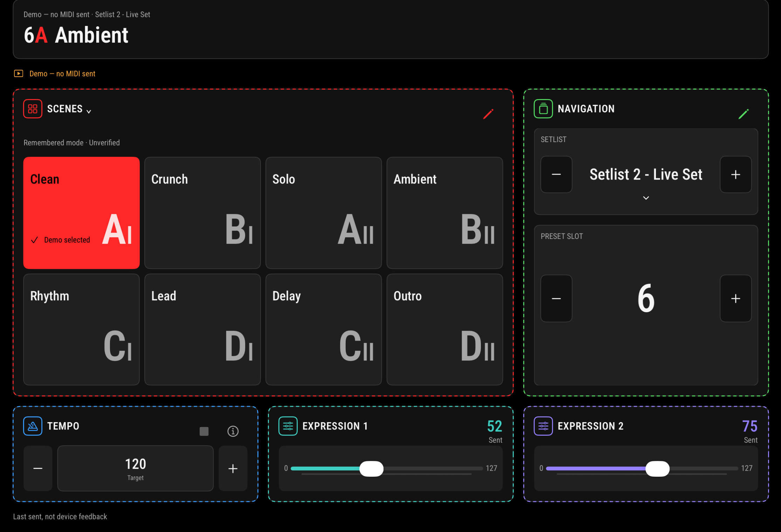Screen dimensions: 781x532
Task: Click the red edit pencil in Scenes
Action: pyautogui.click(x=488, y=114)
